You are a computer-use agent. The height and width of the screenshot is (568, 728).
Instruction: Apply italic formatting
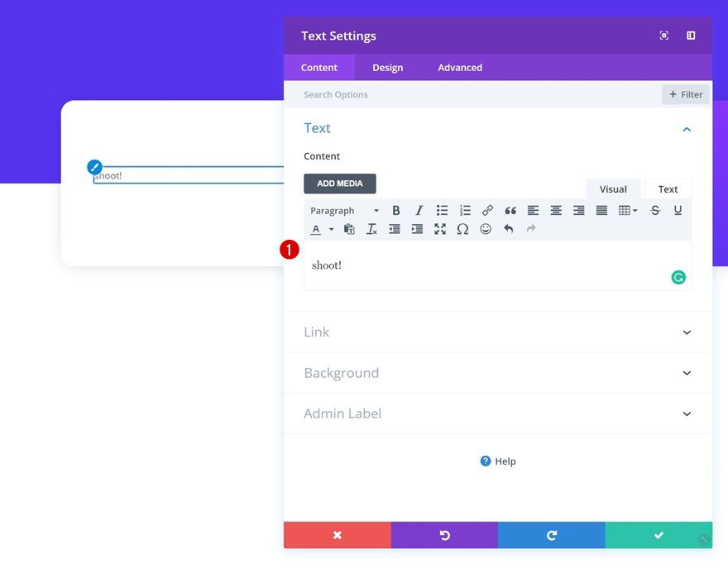tap(419, 210)
